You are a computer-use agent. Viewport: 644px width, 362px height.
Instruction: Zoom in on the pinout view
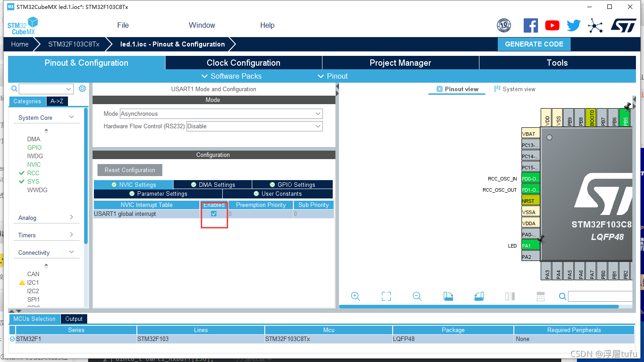pyautogui.click(x=356, y=296)
